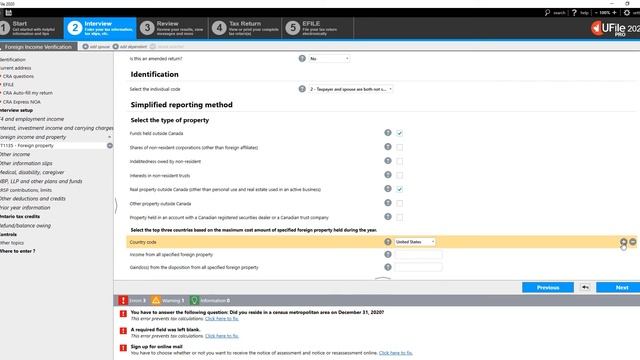Click the back arrow icon beside Previous
640x360 pixels.
585,287
